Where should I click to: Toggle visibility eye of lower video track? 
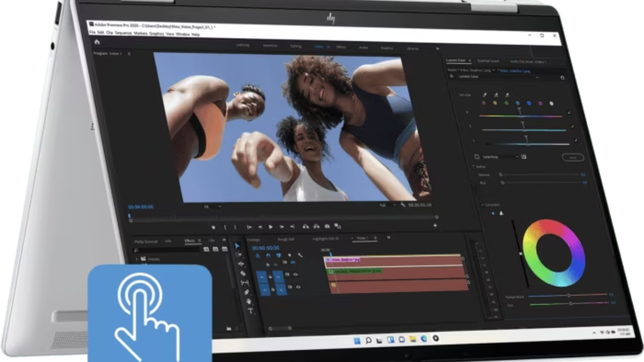pos(298,287)
